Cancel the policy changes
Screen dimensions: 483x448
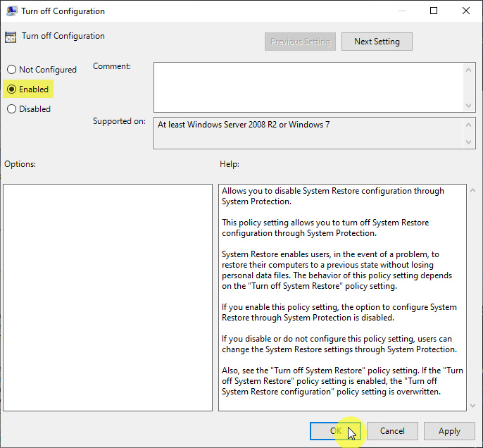tap(392, 431)
